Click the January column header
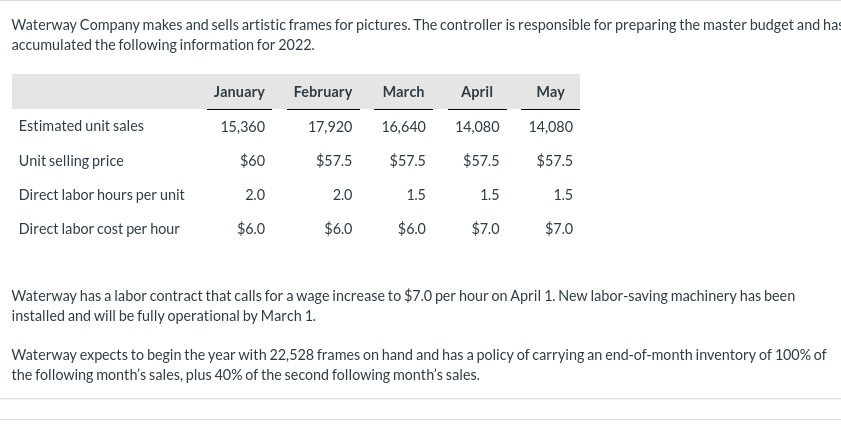Viewport: 841px width, 430px height. [x=239, y=92]
